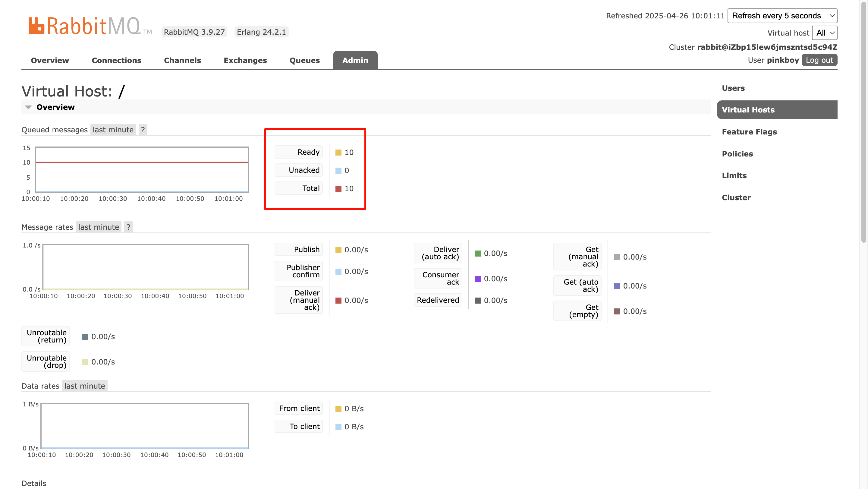The width and height of the screenshot is (868, 489).
Task: Change Queued messages last minute range
Action: [113, 130]
